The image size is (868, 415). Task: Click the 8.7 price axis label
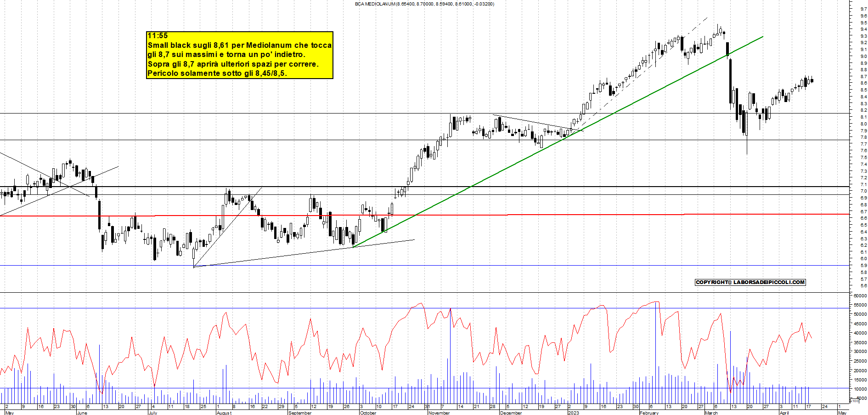864,76
